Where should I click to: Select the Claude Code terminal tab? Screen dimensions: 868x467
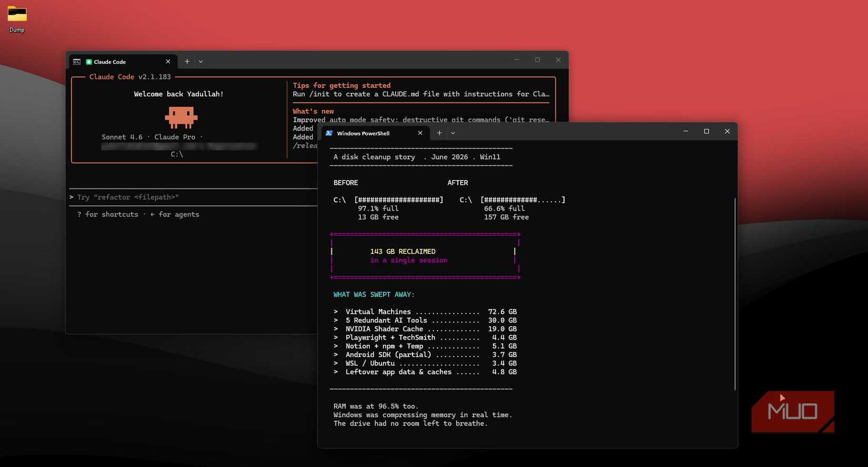pyautogui.click(x=122, y=62)
